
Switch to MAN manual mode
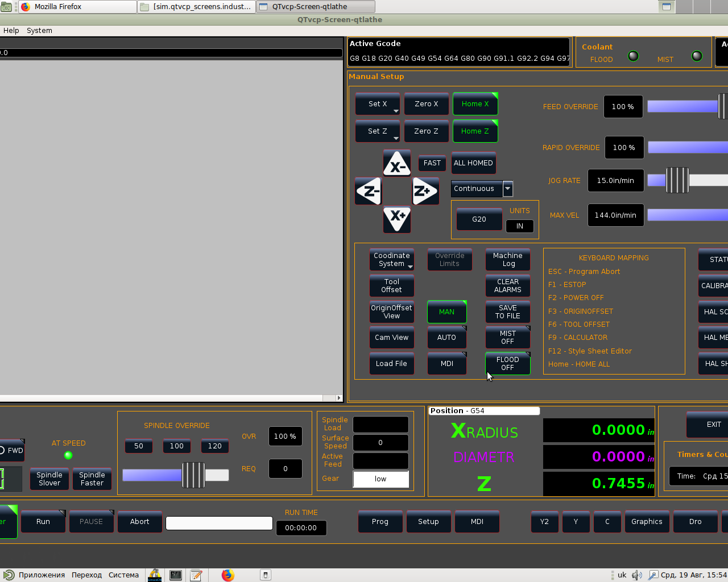click(447, 312)
